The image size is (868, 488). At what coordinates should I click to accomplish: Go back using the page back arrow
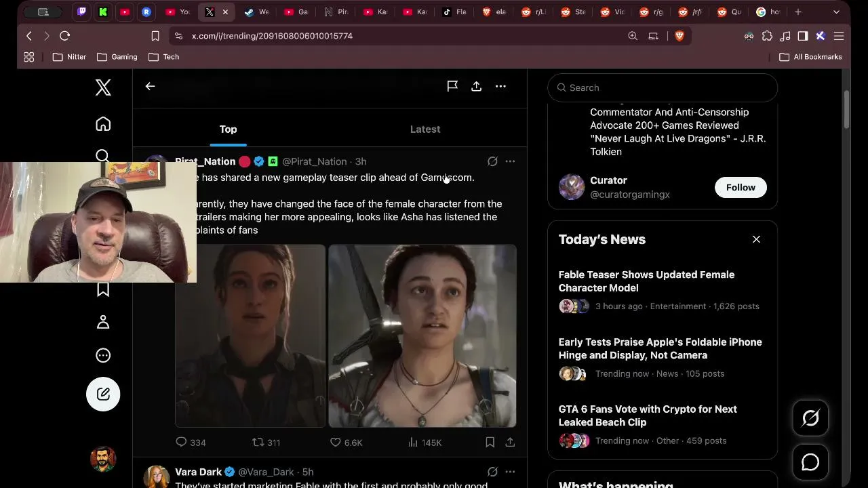(150, 86)
